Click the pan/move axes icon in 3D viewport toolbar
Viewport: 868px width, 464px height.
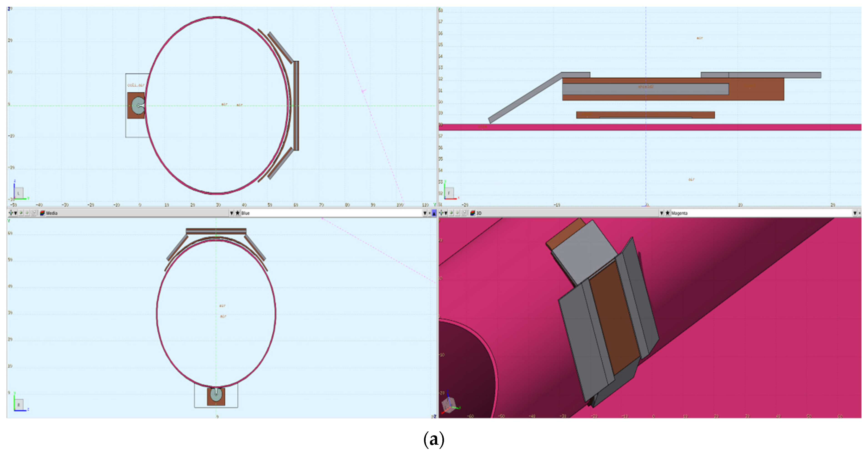442,213
